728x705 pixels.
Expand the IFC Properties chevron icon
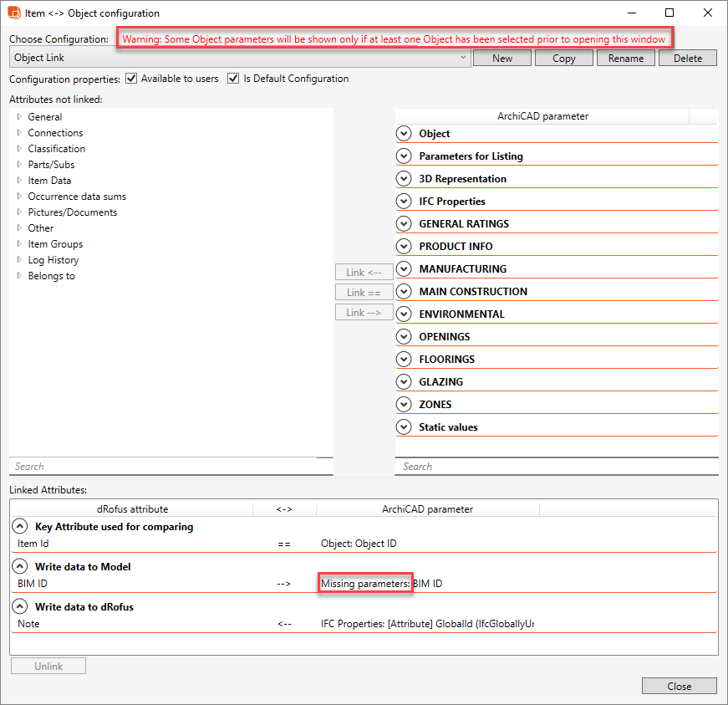(x=405, y=202)
